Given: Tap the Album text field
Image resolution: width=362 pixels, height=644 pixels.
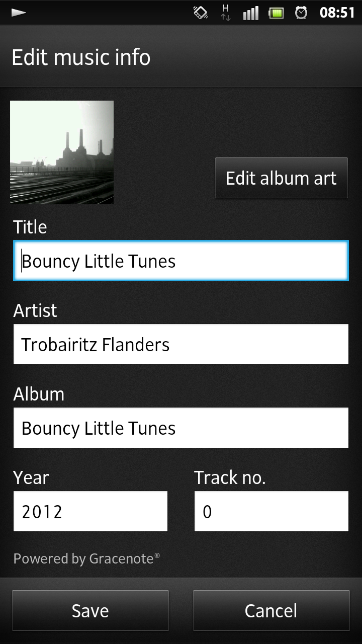Looking at the screenshot, I should (x=181, y=428).
